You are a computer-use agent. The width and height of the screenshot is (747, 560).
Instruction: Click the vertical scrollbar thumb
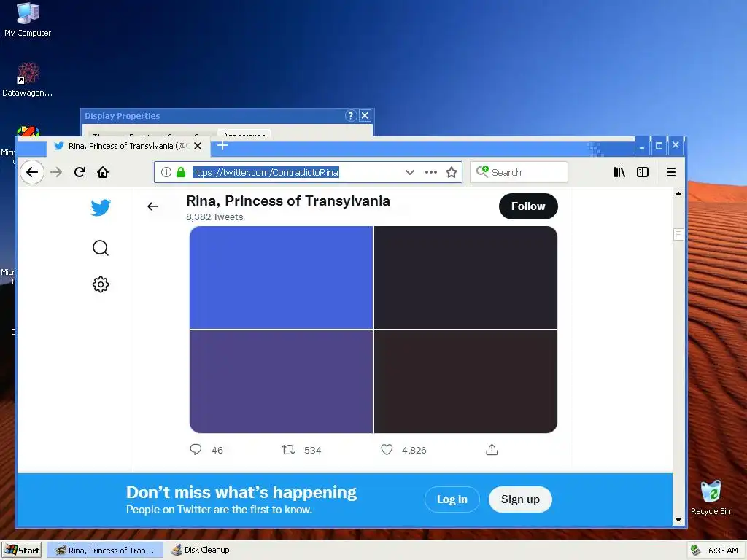(678, 234)
